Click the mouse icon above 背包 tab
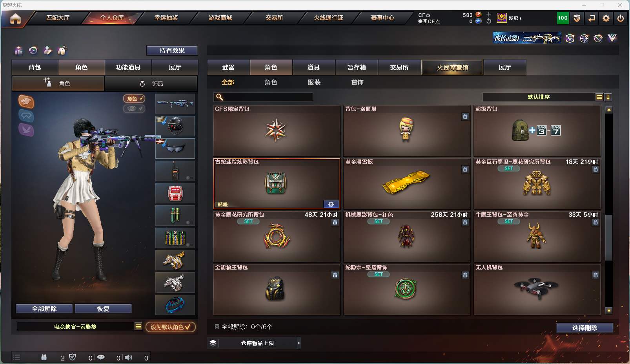The image size is (630, 364). pos(62,51)
